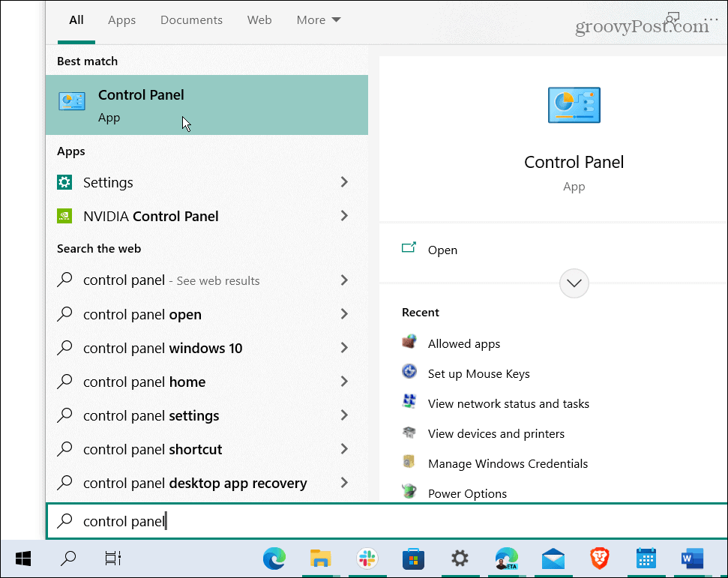The height and width of the screenshot is (578, 728).
Task: Open the Mail app from the taskbar
Action: 553,559
